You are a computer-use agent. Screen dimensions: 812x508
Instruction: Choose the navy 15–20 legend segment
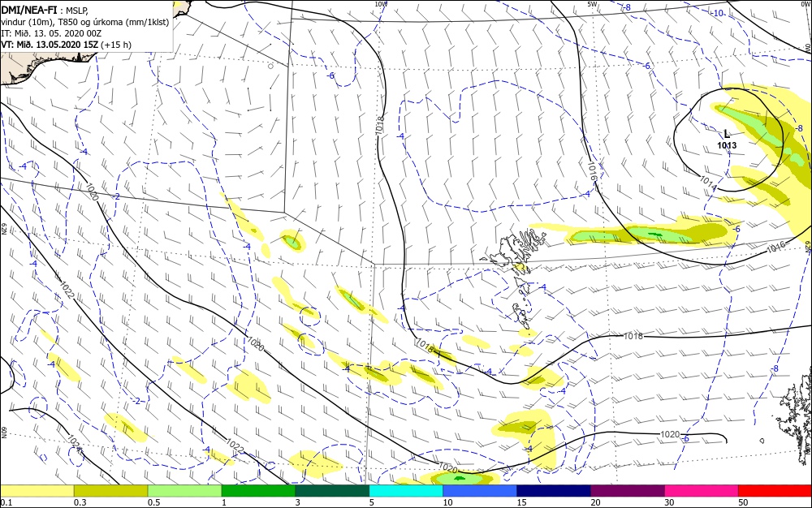point(554,491)
